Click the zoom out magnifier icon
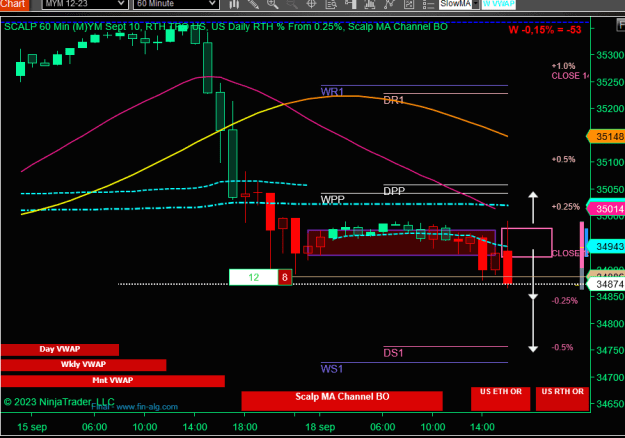This screenshot has height=438, width=625. pos(292,4)
